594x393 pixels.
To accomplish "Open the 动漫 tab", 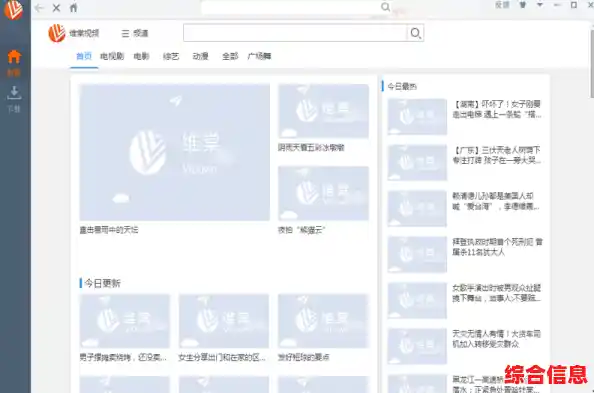I will pos(200,56).
